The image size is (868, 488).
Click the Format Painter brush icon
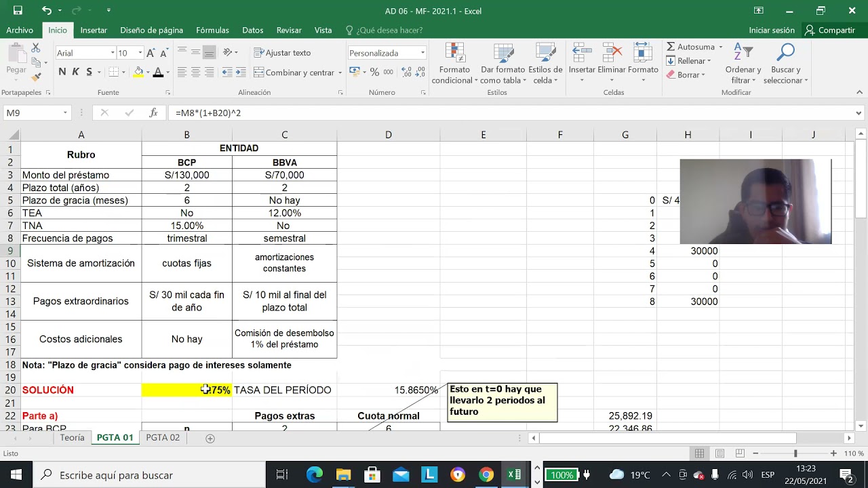point(36,77)
